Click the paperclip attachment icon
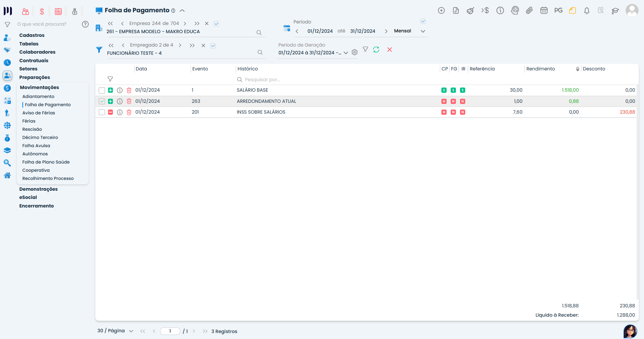Viewport: 644px width, 339px height. [x=529, y=10]
